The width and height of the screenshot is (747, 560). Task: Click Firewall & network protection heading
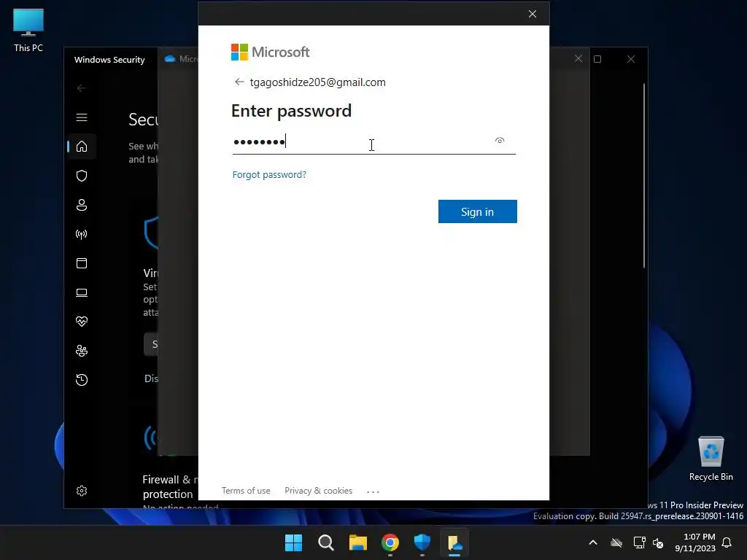[x=171, y=486]
